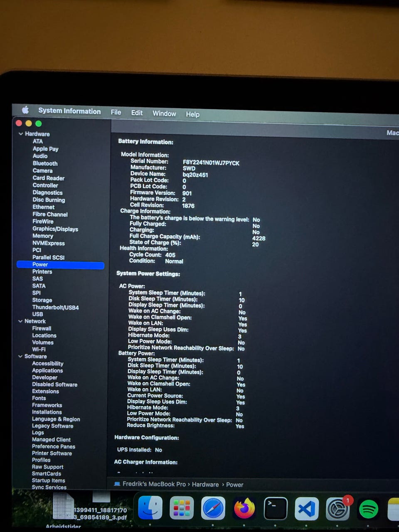The image size is (399, 532).
Task: Select Thunderbolt/USB4 in the sidebar
Action: pos(56,308)
